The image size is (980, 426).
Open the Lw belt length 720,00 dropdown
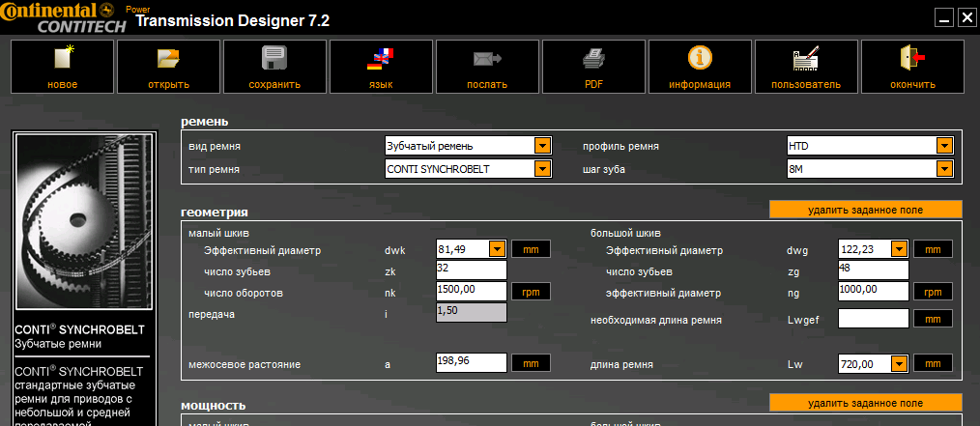coord(899,363)
